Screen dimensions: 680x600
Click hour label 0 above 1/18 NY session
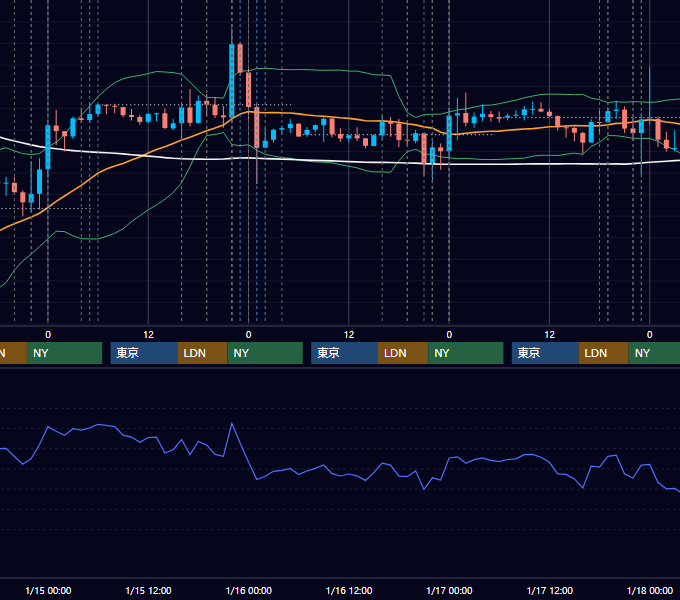(650, 335)
